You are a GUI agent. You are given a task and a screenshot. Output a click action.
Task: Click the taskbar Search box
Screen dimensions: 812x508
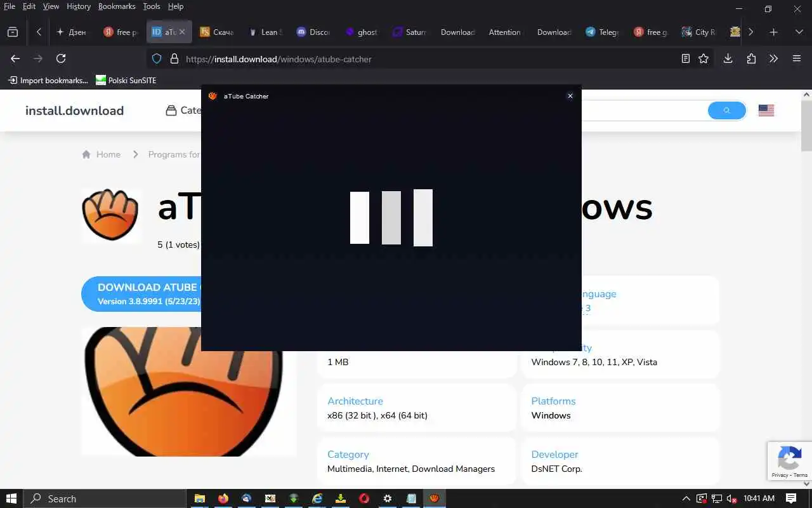click(x=104, y=498)
